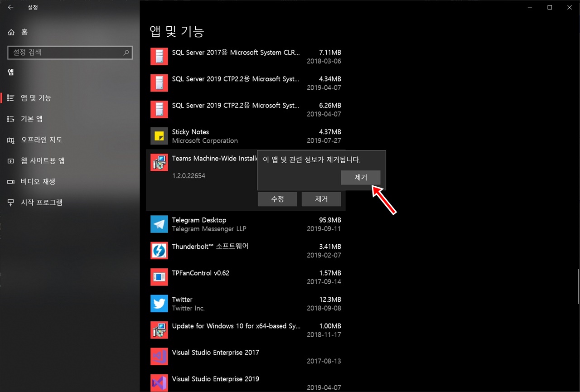This screenshot has height=392, width=580.
Task: Click the Teams version text 1.2.0.22654
Action: point(188,175)
